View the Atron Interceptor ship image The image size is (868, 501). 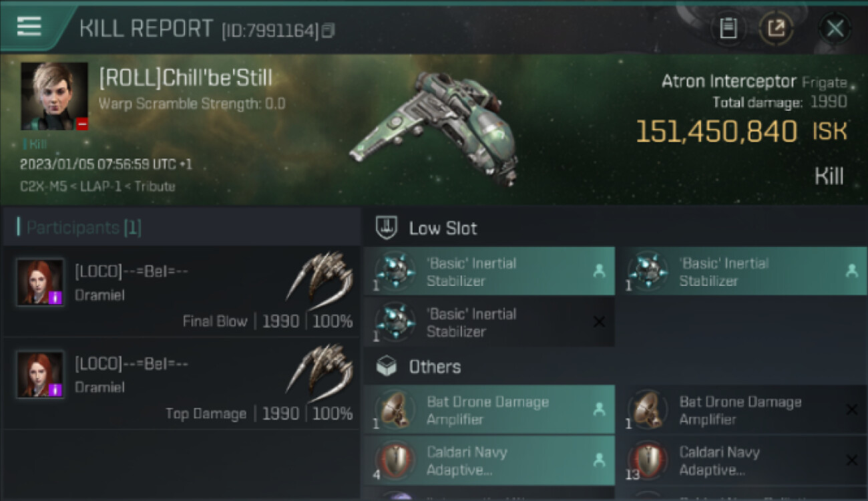click(434, 128)
